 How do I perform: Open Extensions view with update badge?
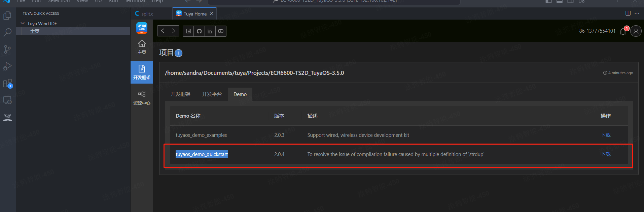click(7, 83)
